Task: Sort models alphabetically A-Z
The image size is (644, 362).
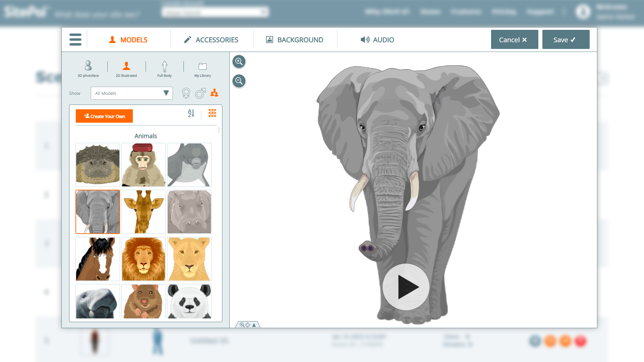Action: (x=191, y=113)
